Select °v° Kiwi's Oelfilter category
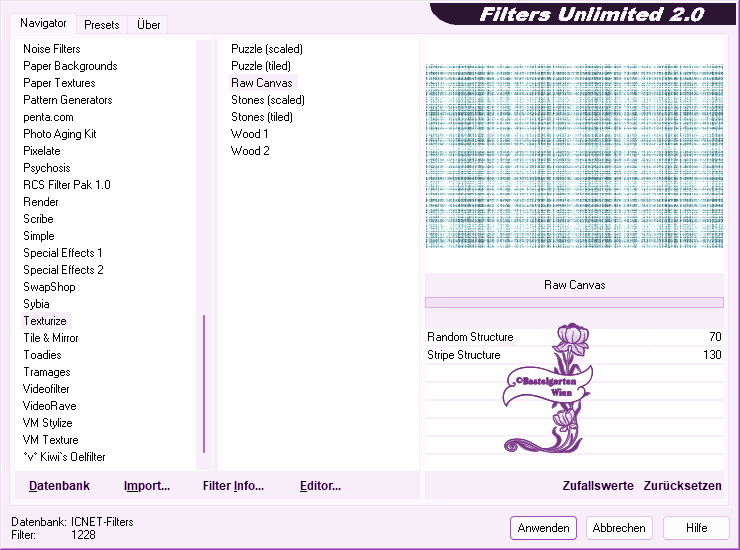 [x=64, y=457]
